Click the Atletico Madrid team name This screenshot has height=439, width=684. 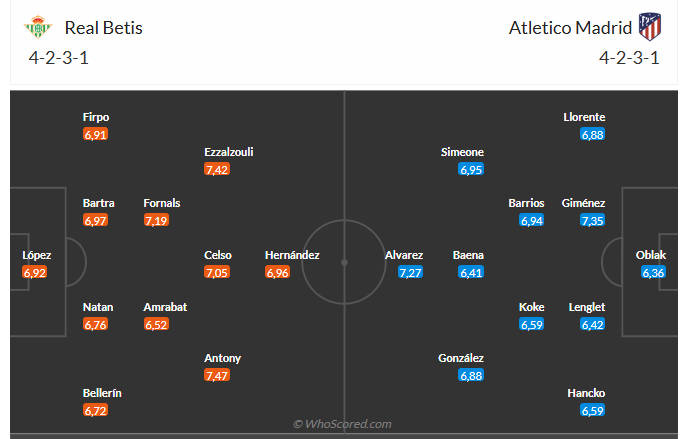[x=570, y=28]
